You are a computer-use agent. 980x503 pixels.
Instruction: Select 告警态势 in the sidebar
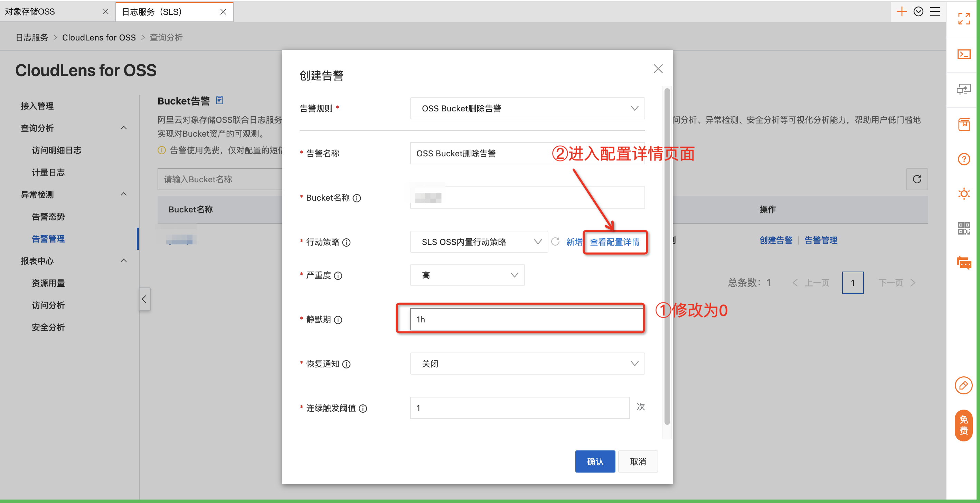pos(48,217)
